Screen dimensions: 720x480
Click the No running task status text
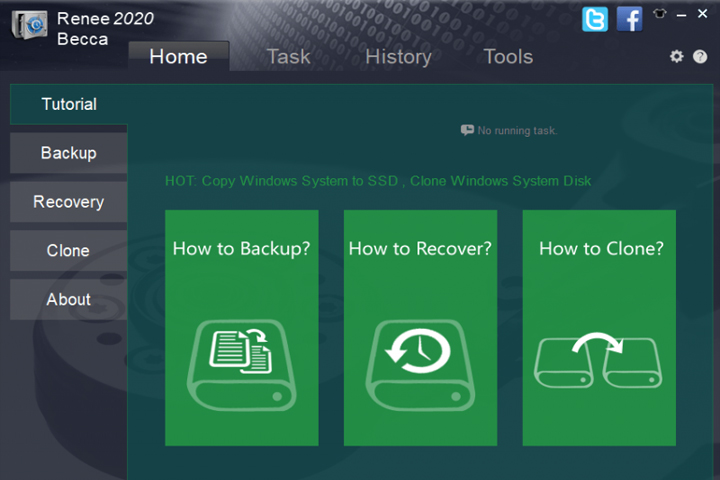517,131
